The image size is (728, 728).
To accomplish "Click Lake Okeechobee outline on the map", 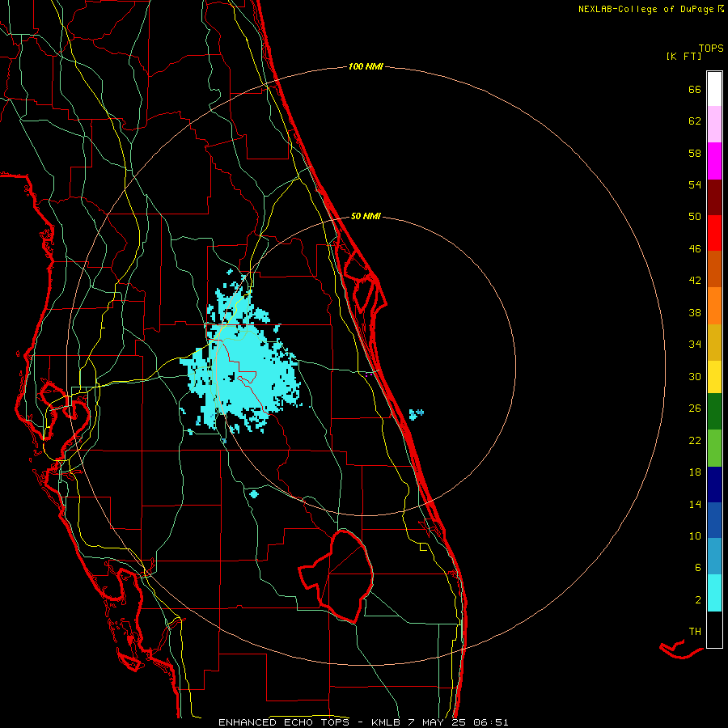I will coord(337,576).
